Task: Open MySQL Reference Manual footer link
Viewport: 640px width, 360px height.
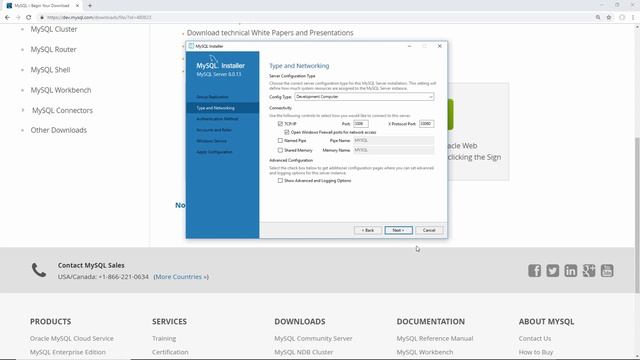Action: click(435, 338)
